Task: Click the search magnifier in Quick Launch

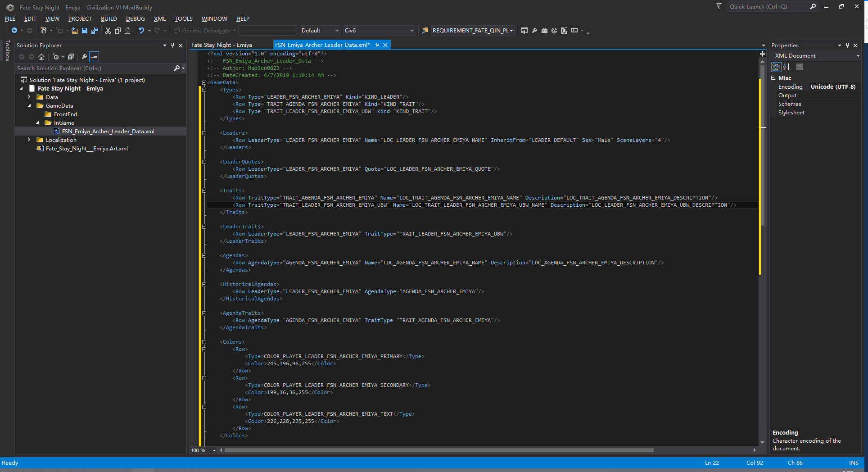Action: point(813,6)
